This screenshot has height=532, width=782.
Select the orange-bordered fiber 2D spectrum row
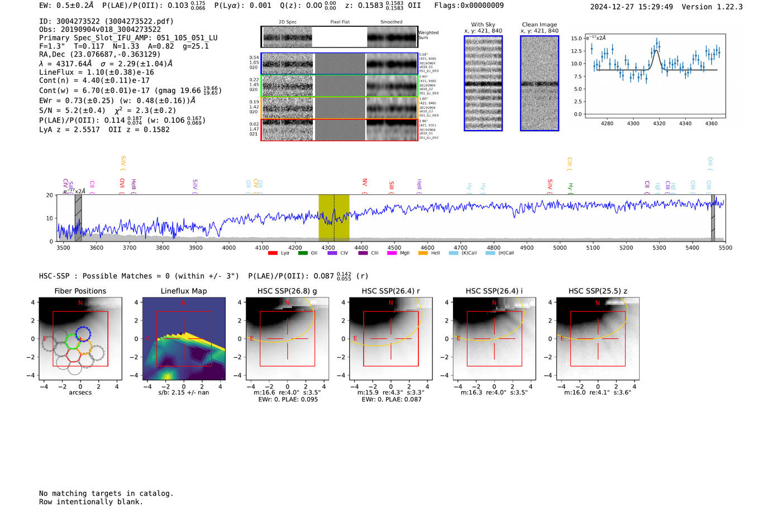click(340, 108)
